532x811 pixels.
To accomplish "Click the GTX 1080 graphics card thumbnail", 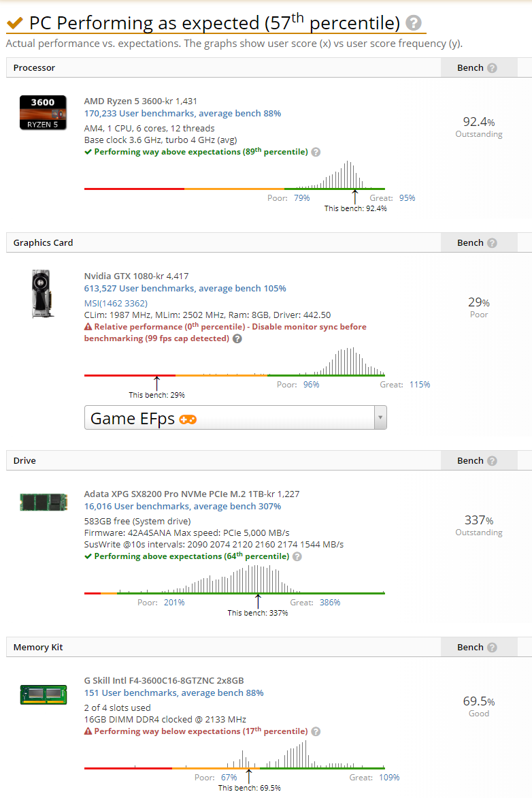I will click(41, 293).
